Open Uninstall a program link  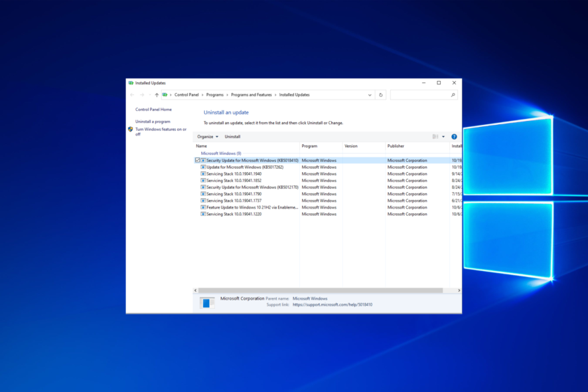pos(153,122)
